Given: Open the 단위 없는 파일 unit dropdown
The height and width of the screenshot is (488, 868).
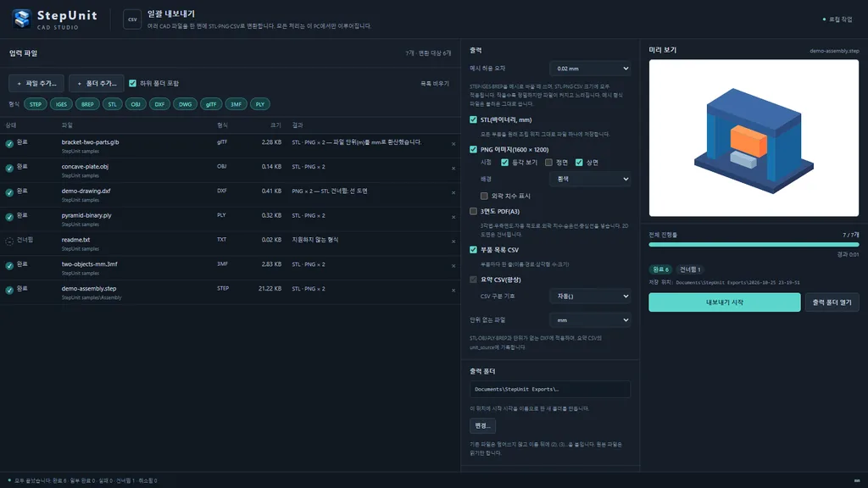Looking at the screenshot, I should click(590, 320).
